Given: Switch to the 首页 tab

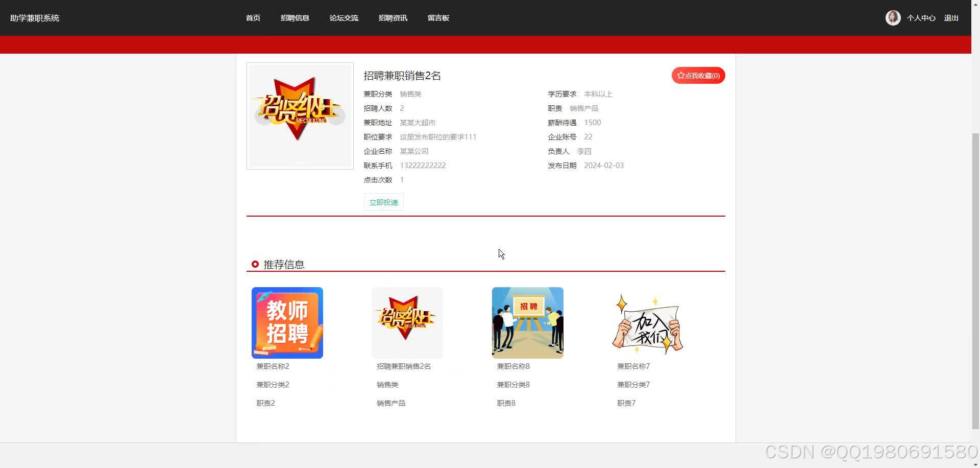Looking at the screenshot, I should click(x=253, y=17).
